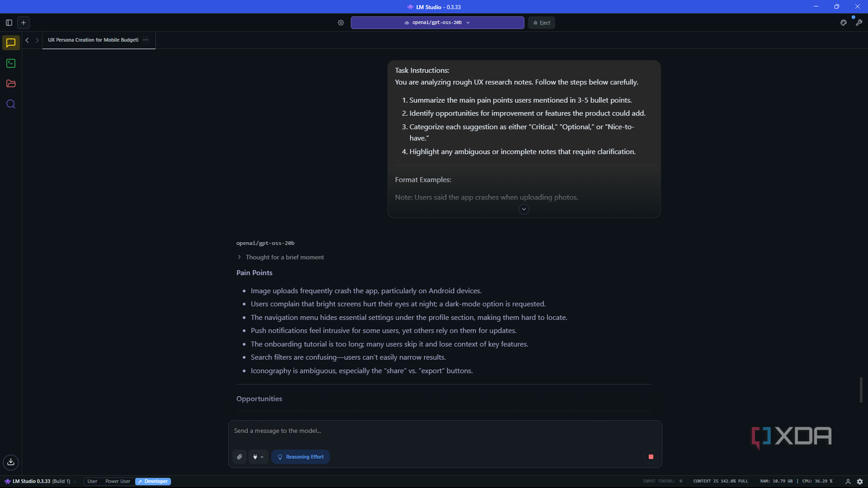Click the 'Opportunities' heading
Screen dimensions: 868x488
[x=259, y=399]
